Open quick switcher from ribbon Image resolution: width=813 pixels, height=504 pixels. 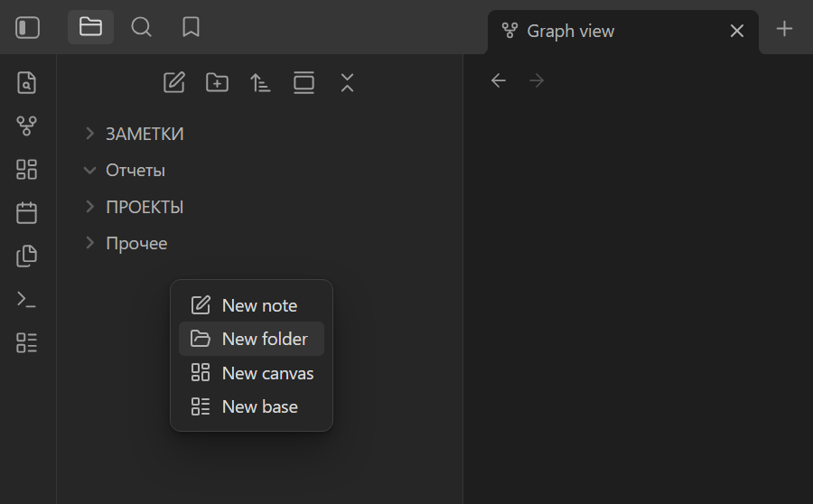(x=26, y=82)
